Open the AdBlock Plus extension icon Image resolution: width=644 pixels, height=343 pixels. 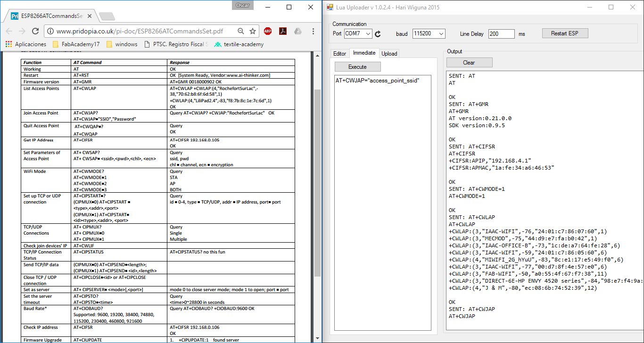268,31
